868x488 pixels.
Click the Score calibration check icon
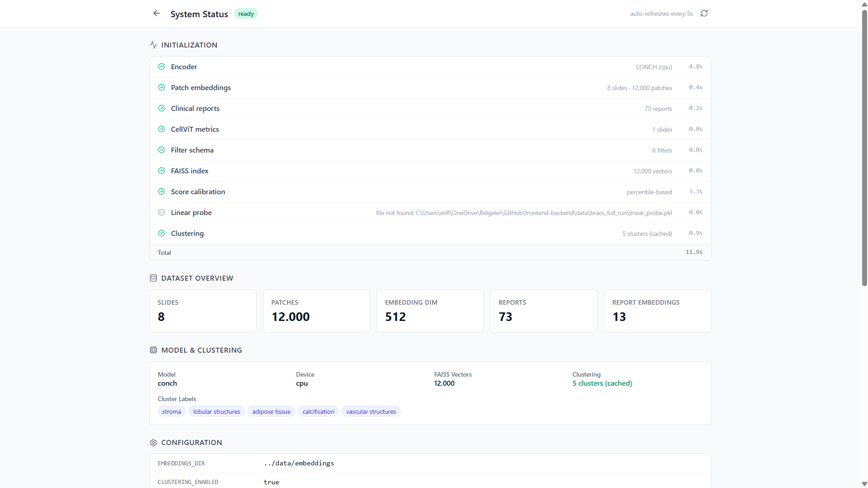[162, 191]
